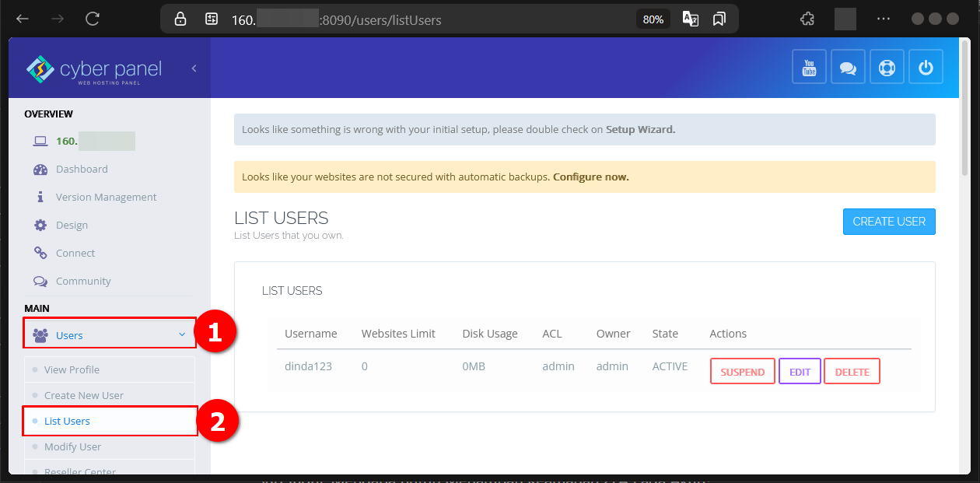Open the browser three-dot menu
The width and height of the screenshot is (980, 483).
884,19
